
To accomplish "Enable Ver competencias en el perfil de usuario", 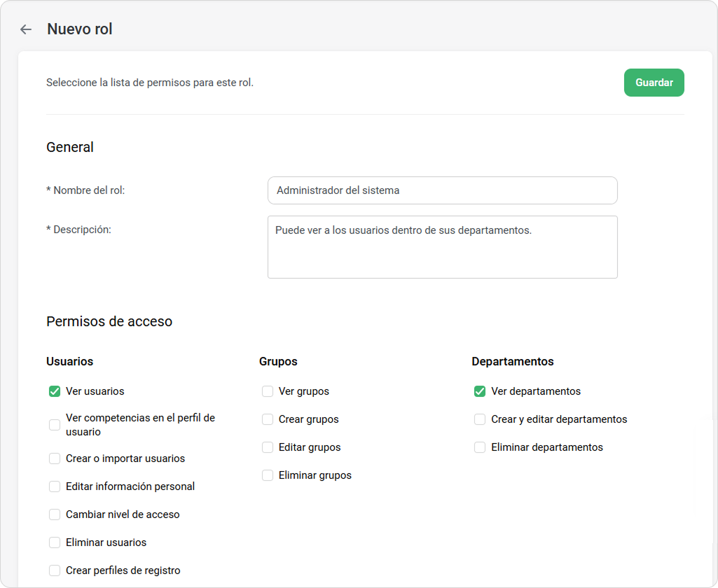I will [55, 425].
